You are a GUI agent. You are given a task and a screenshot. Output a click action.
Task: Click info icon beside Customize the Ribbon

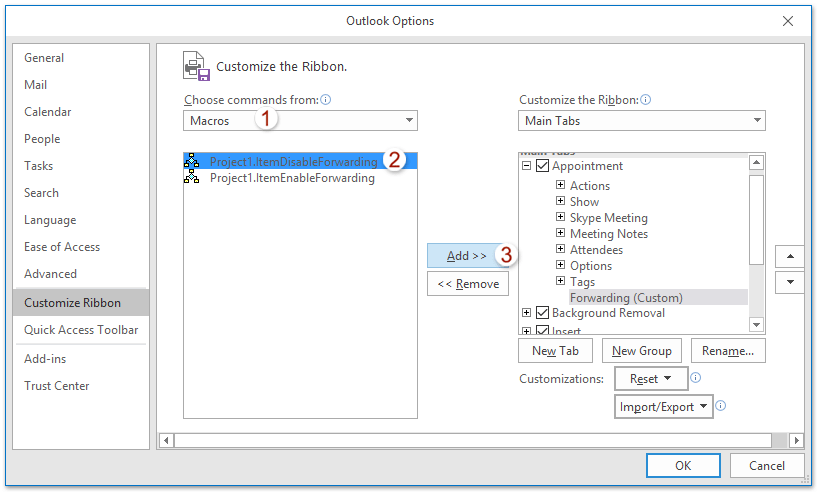tap(645, 100)
